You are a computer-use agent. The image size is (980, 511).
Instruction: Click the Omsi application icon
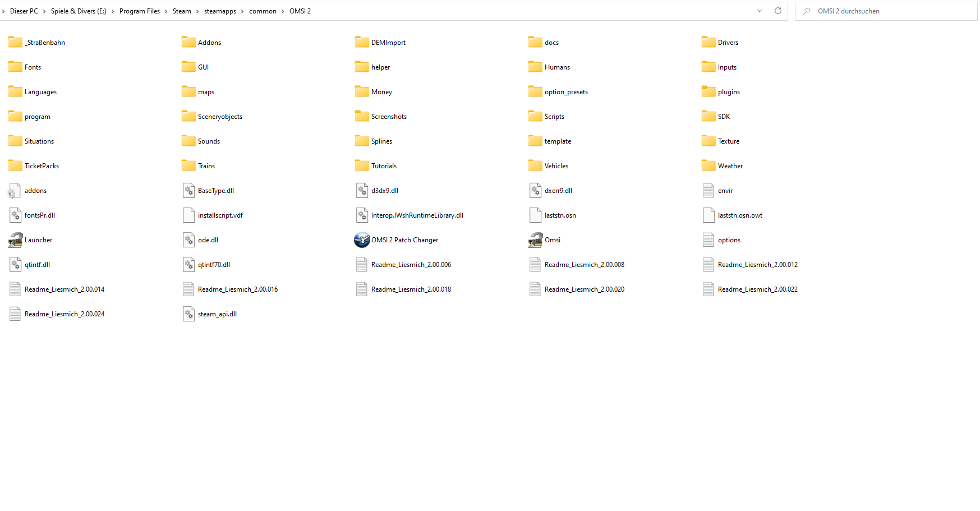pos(535,240)
